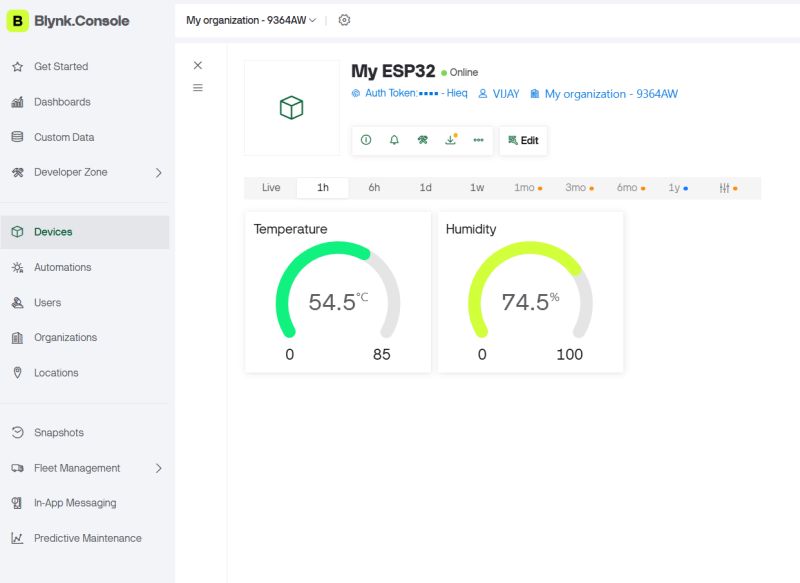The height and width of the screenshot is (583, 800).
Task: Open My organization - 9364AW device link
Action: tap(604, 94)
